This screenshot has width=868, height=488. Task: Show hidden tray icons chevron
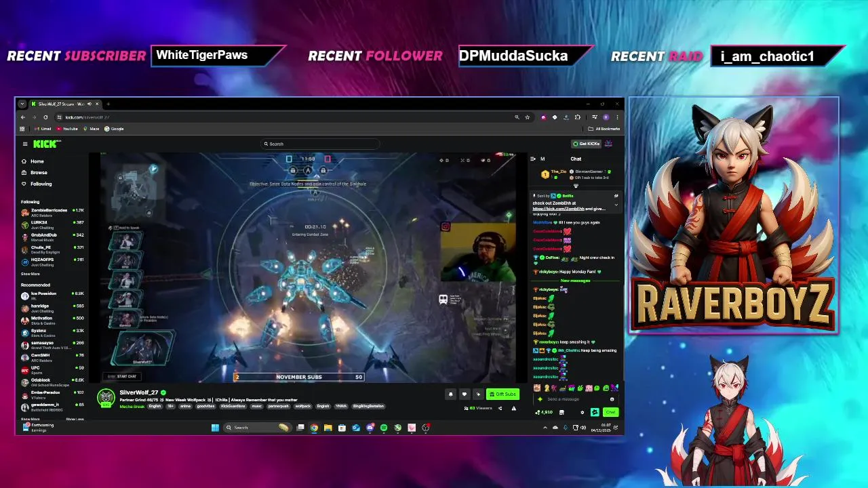click(x=545, y=428)
